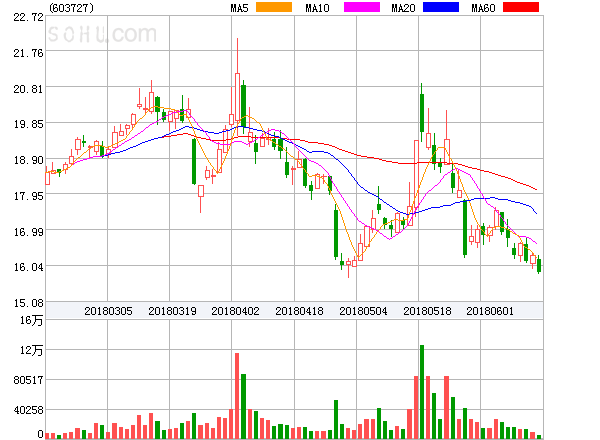Click the 19.85 price axis label

click(28, 124)
